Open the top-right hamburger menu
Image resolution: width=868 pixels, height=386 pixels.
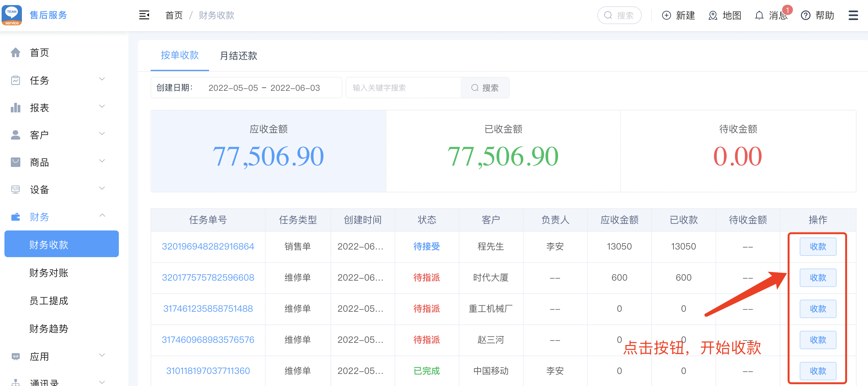[x=853, y=15]
